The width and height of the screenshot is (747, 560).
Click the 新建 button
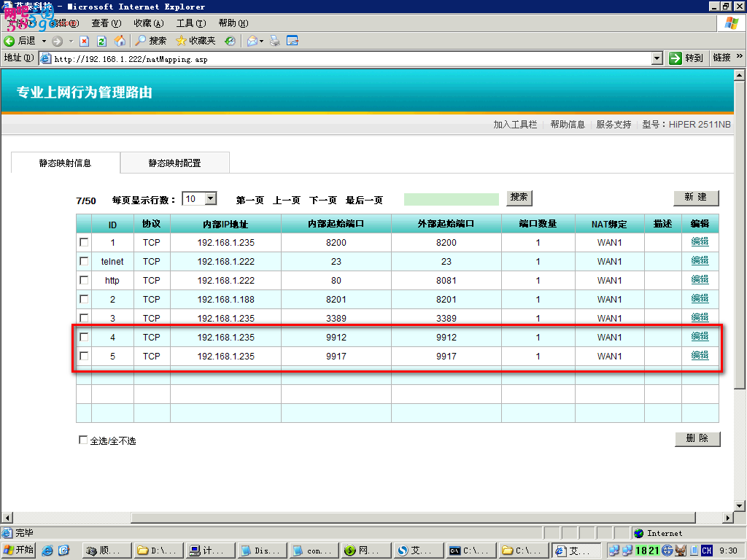696,198
